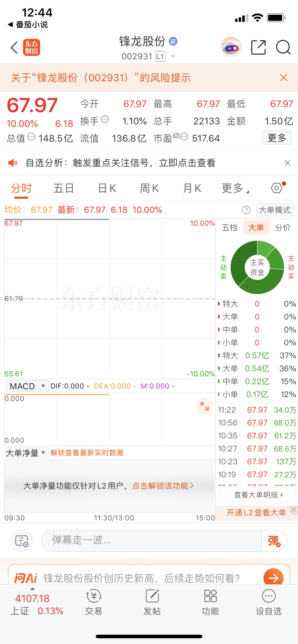Open the 风险提示 risk notice text
Screen dimensions: 298x644
101,78
